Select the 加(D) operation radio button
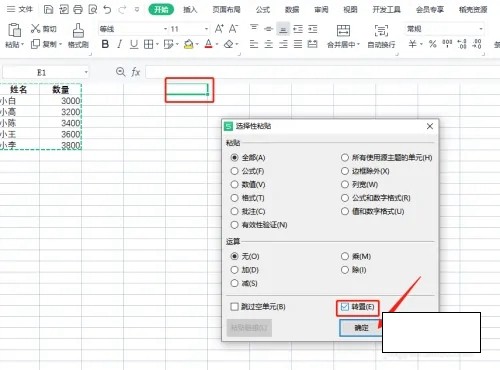This screenshot has width=500, height=370. [235, 270]
